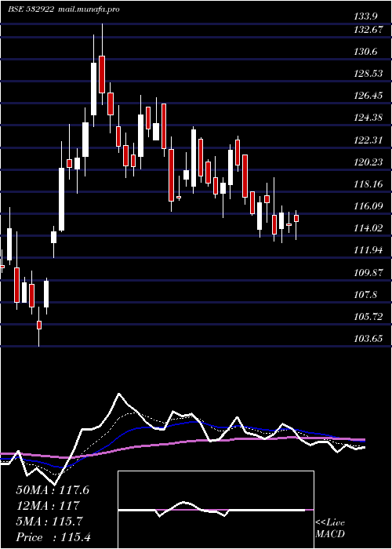Click the BSE 532922 ticker label

click(31, 9)
